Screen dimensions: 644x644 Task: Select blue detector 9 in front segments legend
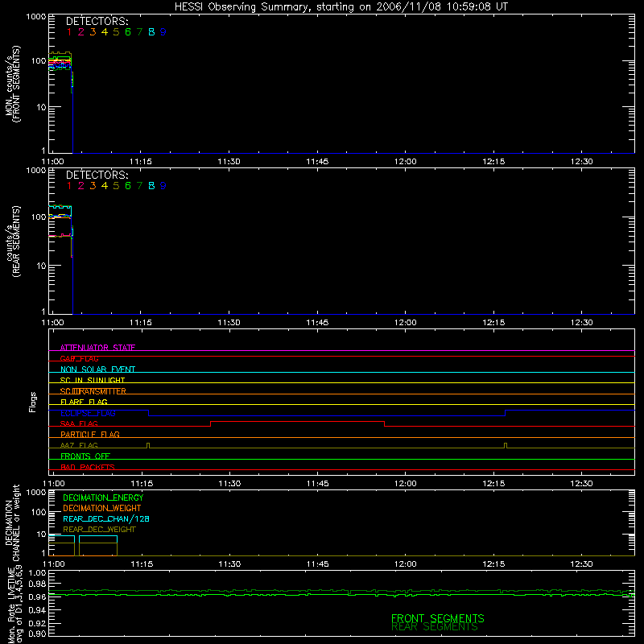163,32
